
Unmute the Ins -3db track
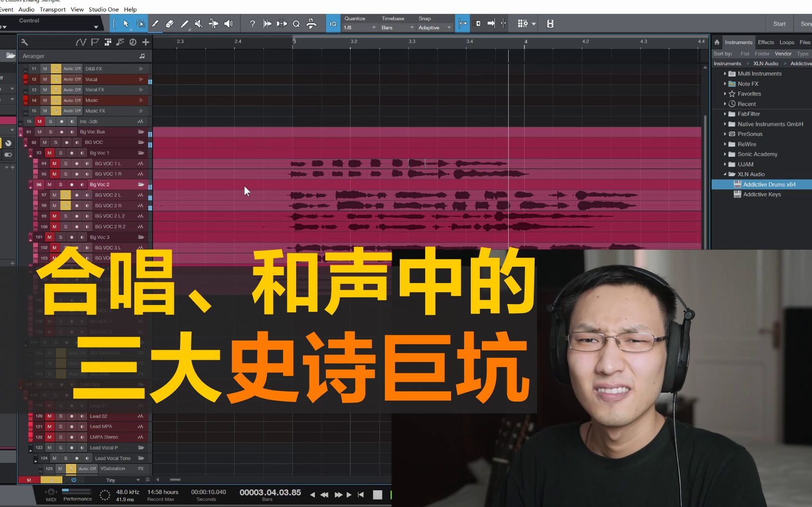(x=39, y=121)
